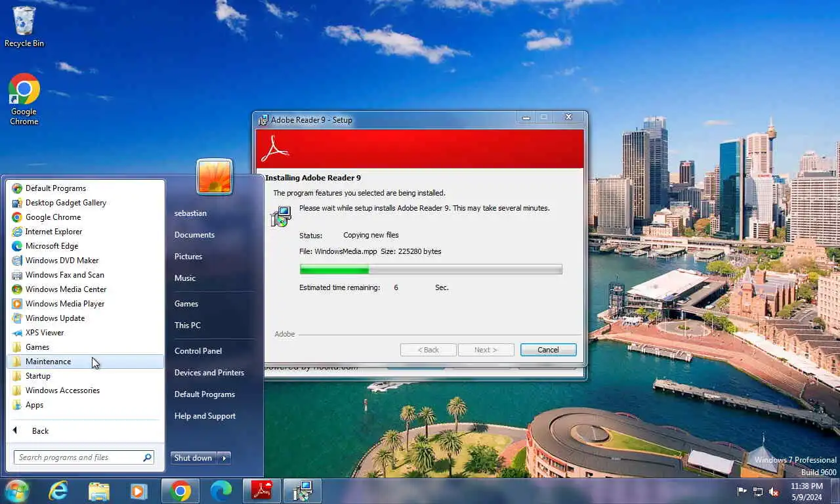The image size is (840, 504).
Task: Click the network tray icon
Action: coord(758,491)
